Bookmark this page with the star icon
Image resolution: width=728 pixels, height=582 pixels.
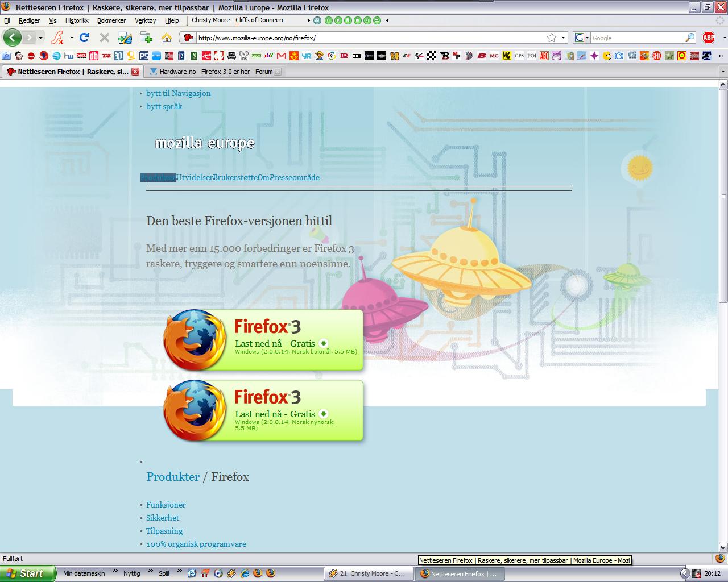click(551, 38)
